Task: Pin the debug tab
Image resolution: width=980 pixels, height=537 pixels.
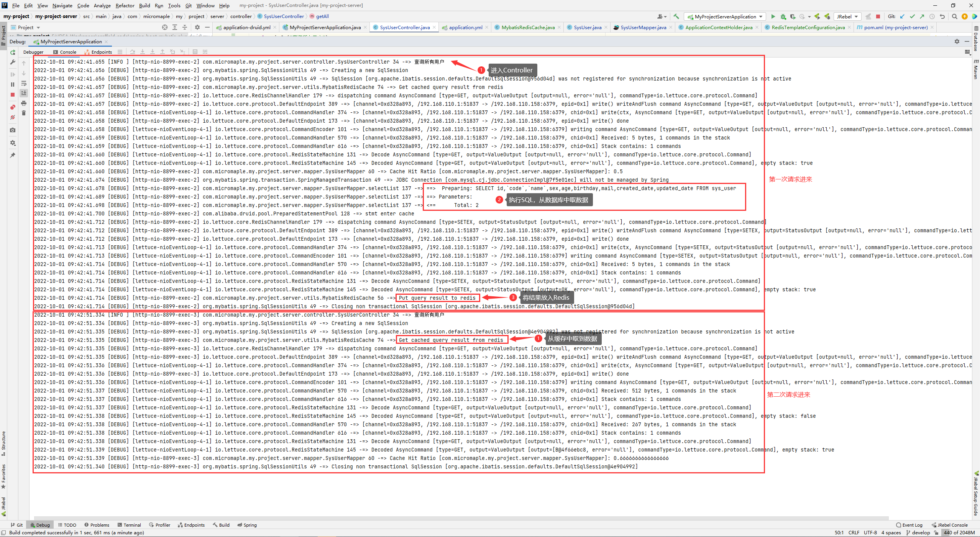Action: [x=13, y=155]
